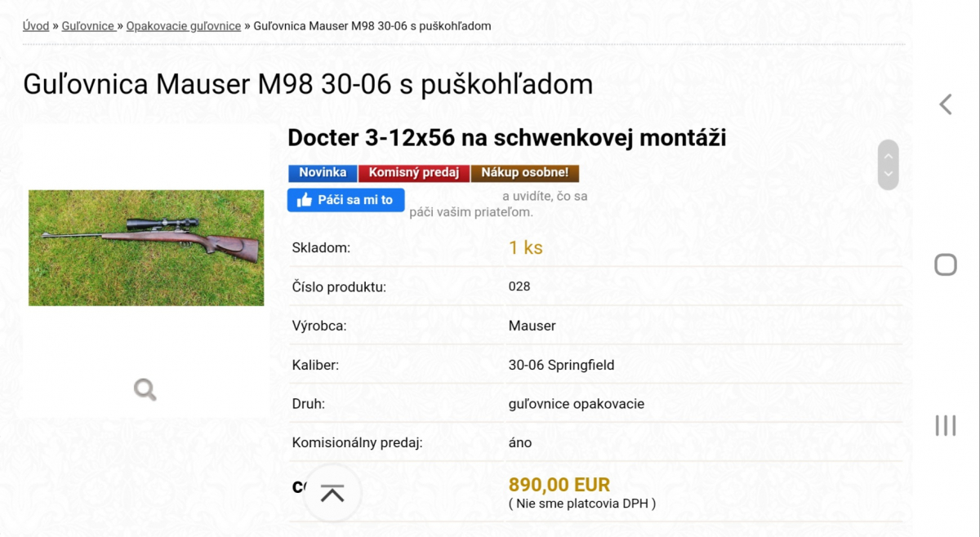Open the Android recent apps icon
This screenshot has width=980, height=537.
tap(946, 425)
